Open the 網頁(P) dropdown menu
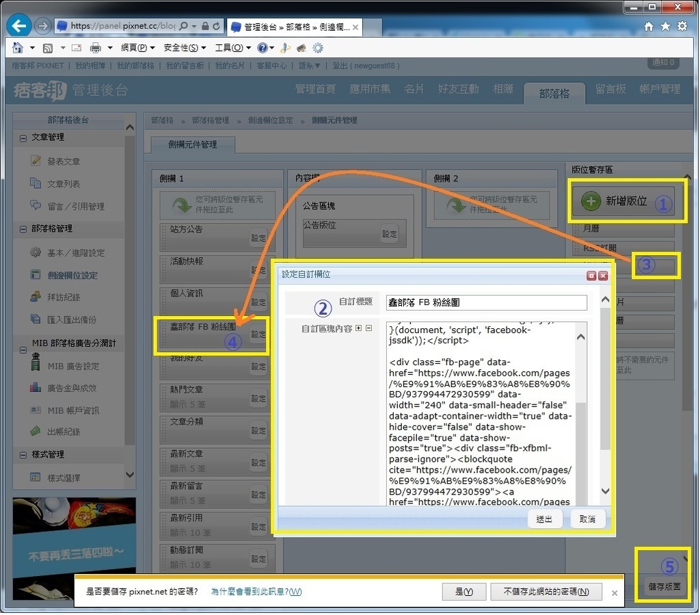 click(137, 48)
